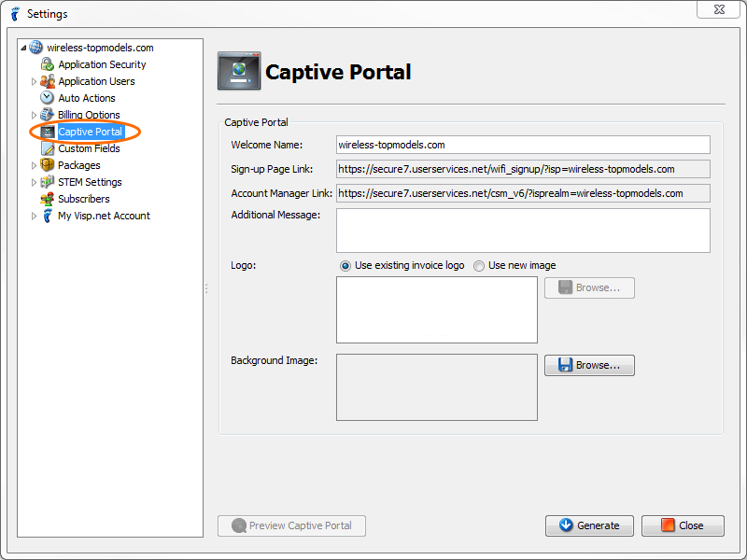Image resolution: width=747 pixels, height=560 pixels.
Task: Expand the Billing Options node
Action: pos(34,115)
